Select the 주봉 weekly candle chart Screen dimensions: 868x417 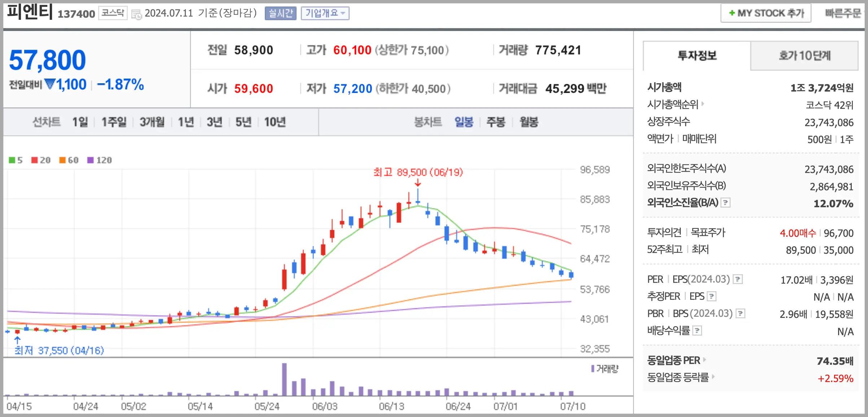pyautogui.click(x=495, y=122)
